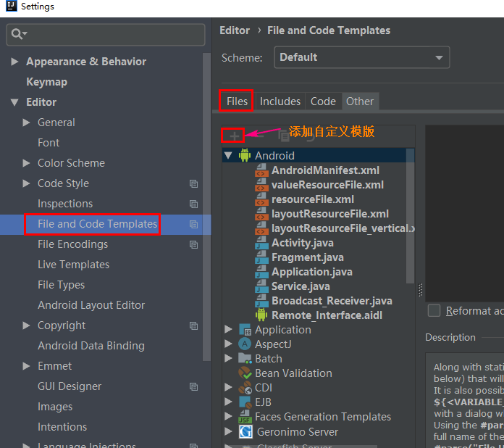
Task: Click the Batch folder icon
Action: coord(245,359)
